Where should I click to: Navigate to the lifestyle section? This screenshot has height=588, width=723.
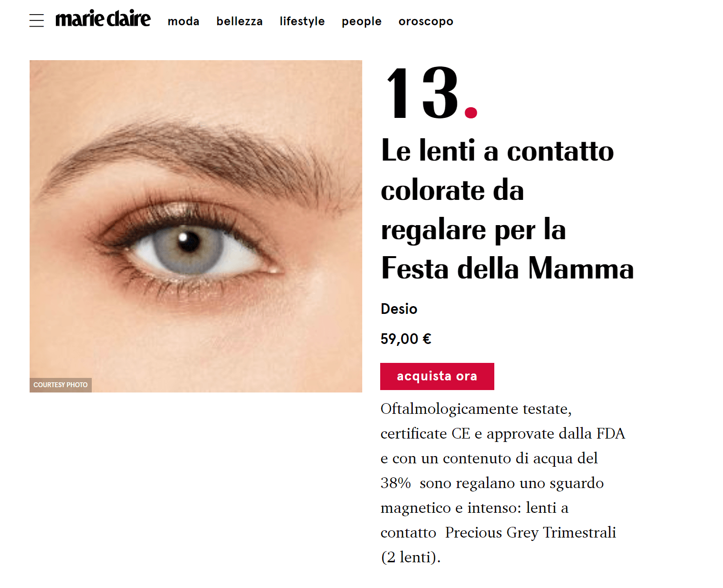tap(302, 21)
